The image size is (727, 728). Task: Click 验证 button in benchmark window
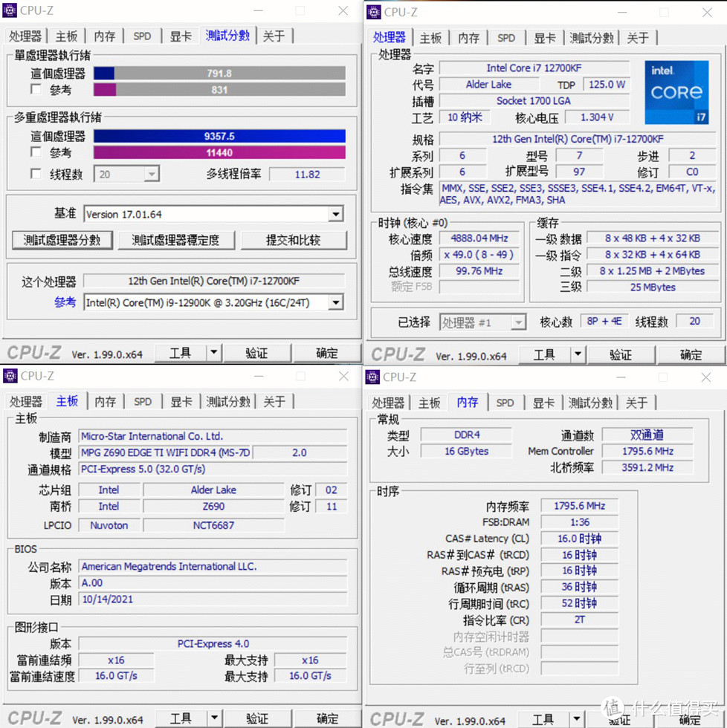tap(256, 354)
